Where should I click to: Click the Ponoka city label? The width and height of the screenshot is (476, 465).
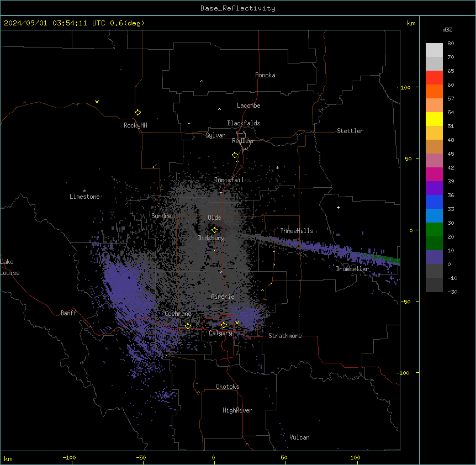pyautogui.click(x=265, y=75)
